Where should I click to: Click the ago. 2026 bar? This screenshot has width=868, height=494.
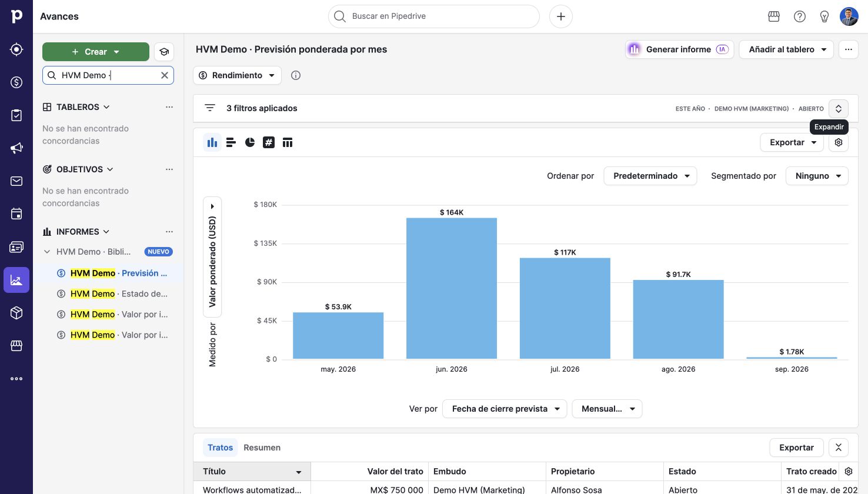[x=678, y=319]
